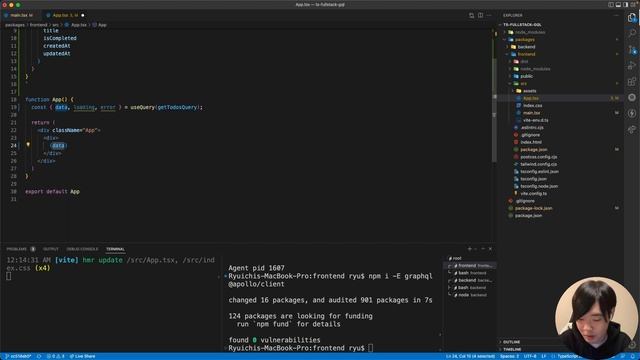Viewport: 640px width, 360px height.
Task: Expand the dist folder
Action: 524,61
